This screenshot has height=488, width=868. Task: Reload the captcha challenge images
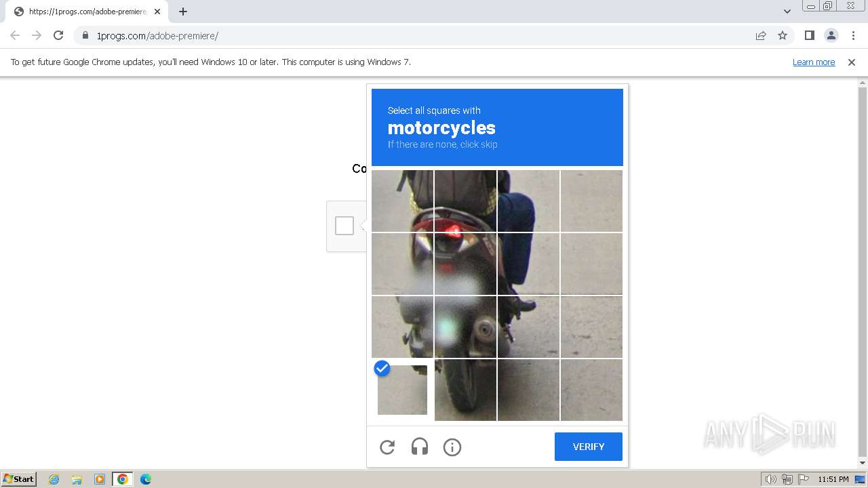tap(387, 447)
